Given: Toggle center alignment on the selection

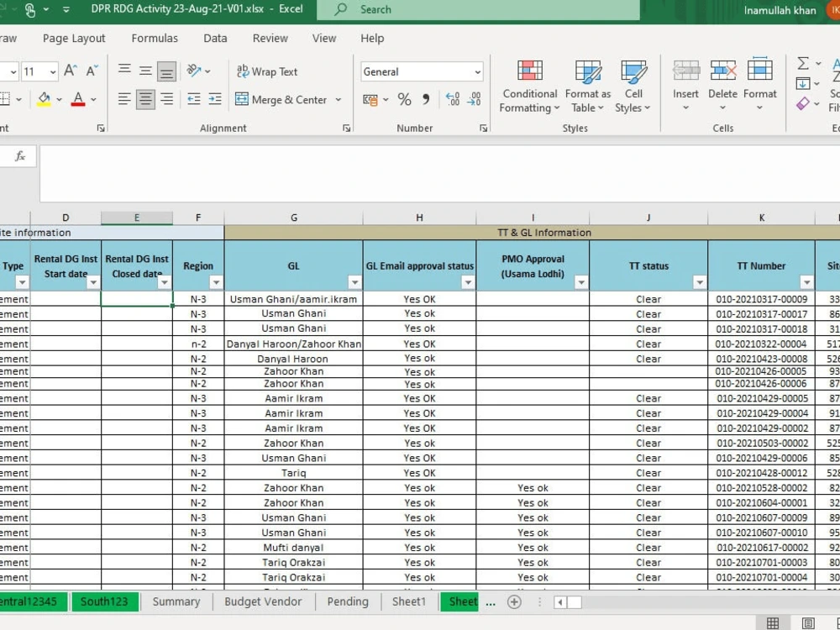Looking at the screenshot, I should coord(144,99).
